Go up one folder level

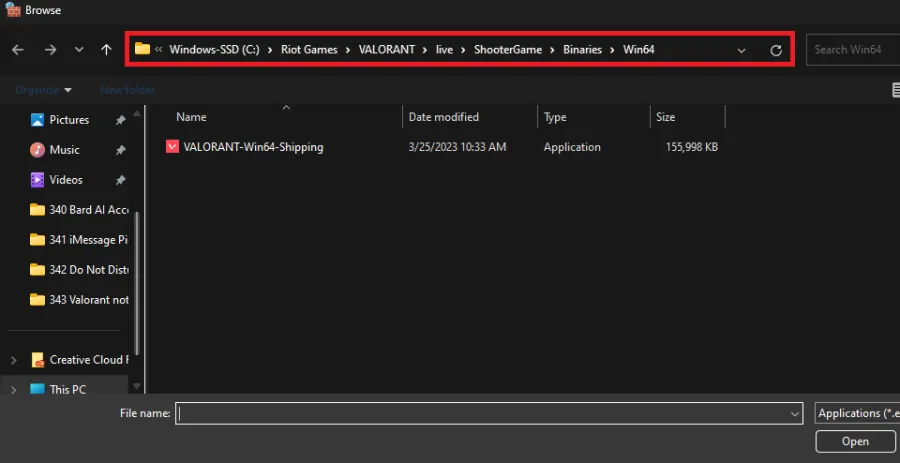point(106,50)
